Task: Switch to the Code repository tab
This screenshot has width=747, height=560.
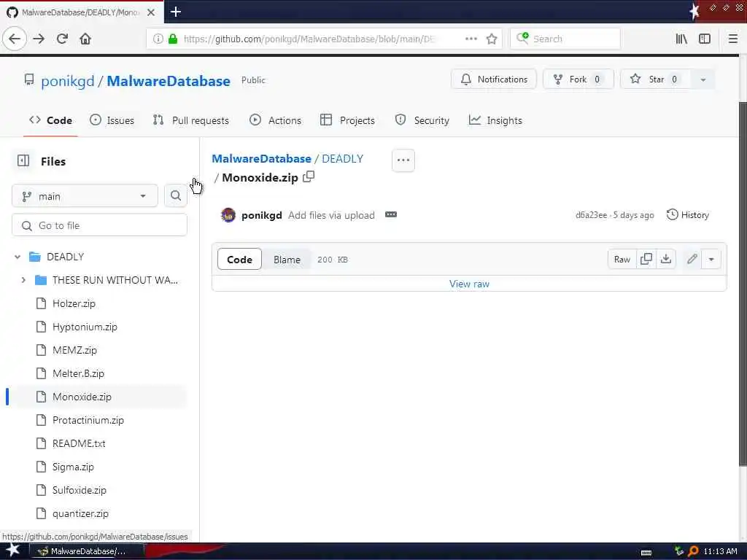Action: pos(50,120)
